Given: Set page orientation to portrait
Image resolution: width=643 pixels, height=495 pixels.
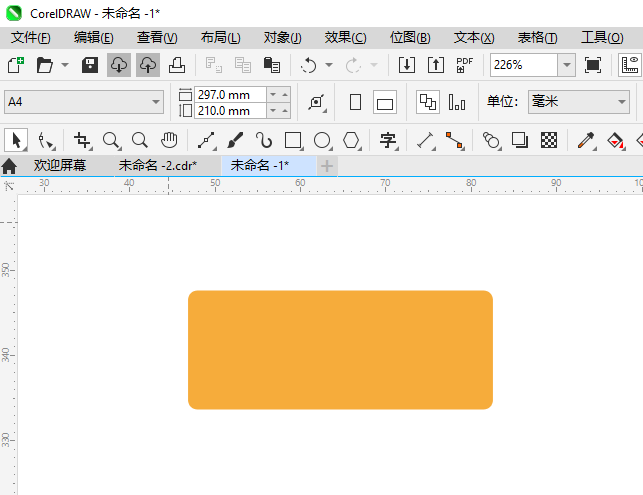Looking at the screenshot, I should pos(356,102).
